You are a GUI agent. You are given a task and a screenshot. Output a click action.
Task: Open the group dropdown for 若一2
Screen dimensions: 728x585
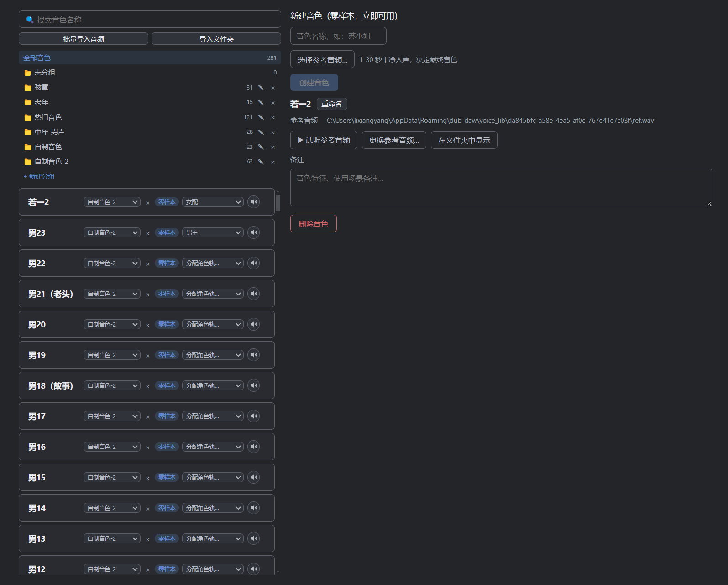pos(112,202)
